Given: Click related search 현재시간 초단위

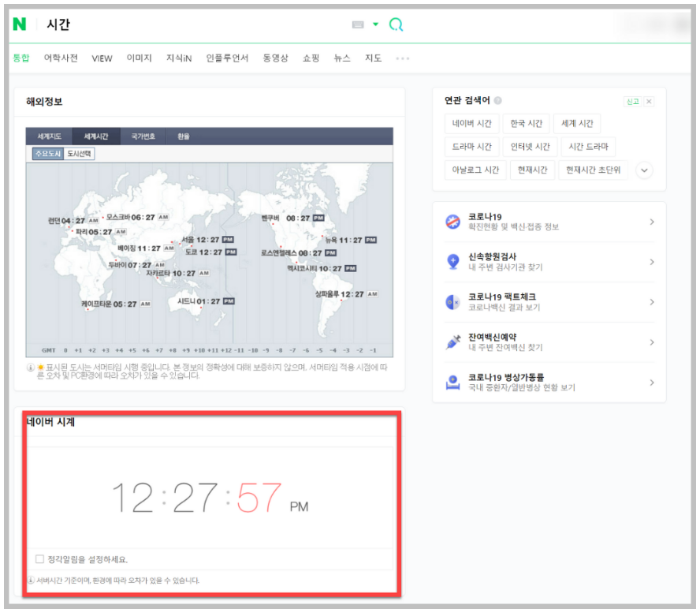Looking at the screenshot, I should pos(593,170).
